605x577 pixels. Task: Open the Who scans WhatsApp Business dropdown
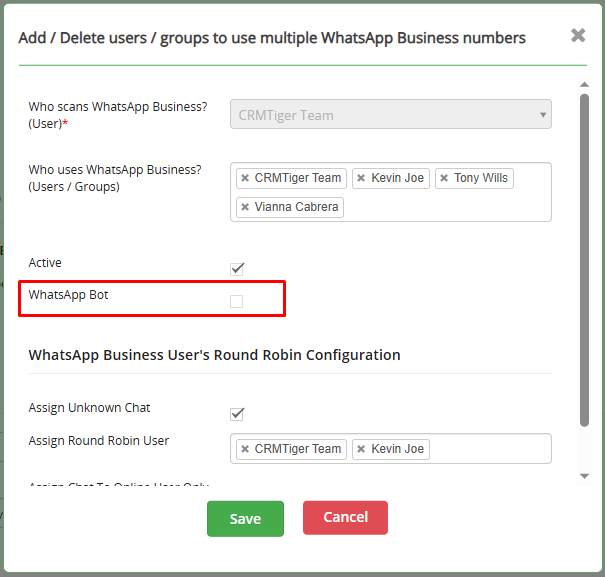[x=391, y=114]
